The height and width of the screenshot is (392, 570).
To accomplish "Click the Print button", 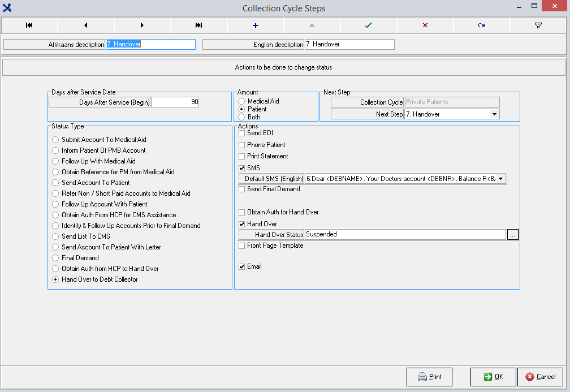I will pyautogui.click(x=429, y=377).
